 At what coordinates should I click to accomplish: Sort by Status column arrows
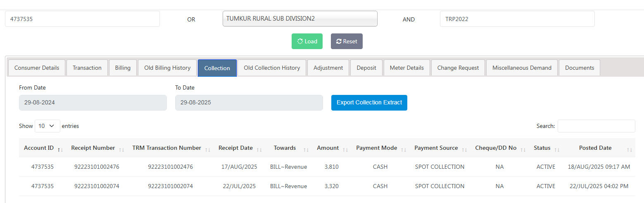556,149
